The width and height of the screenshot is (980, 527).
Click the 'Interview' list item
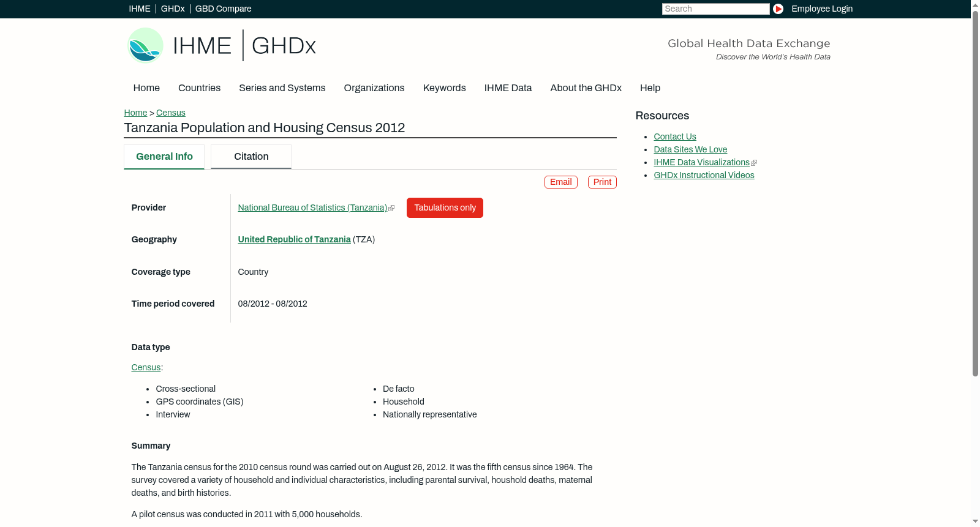pyautogui.click(x=173, y=414)
